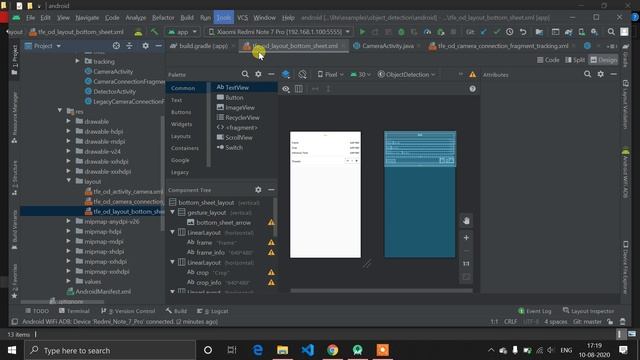
Task: Select the pan hand tool on design surface
Action: coord(466,221)
